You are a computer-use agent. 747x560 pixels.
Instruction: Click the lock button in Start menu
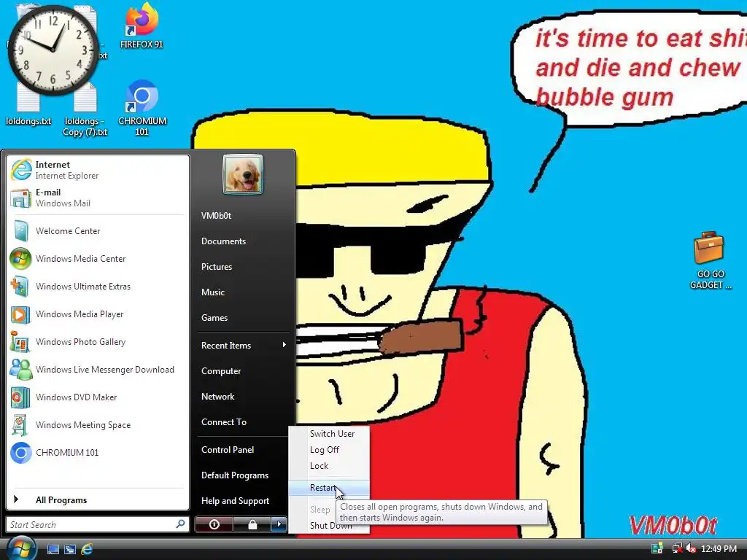(252, 524)
